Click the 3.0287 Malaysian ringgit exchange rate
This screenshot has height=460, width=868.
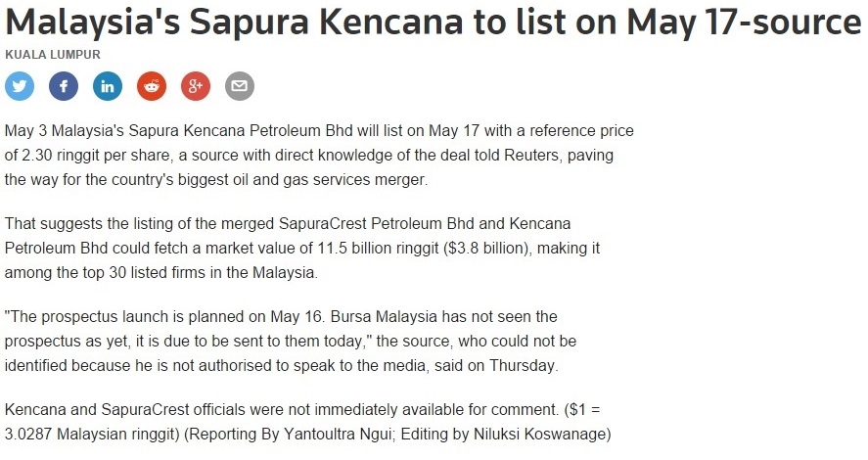(92, 434)
